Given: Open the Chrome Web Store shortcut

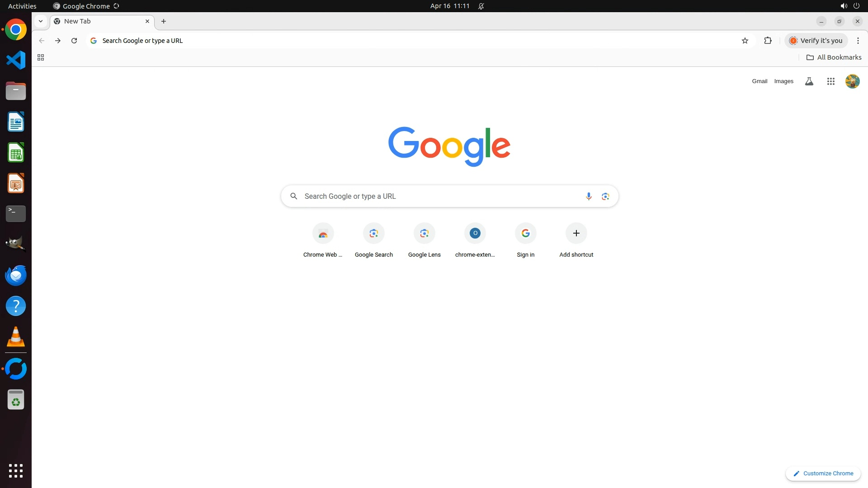Looking at the screenshot, I should pos(323,239).
